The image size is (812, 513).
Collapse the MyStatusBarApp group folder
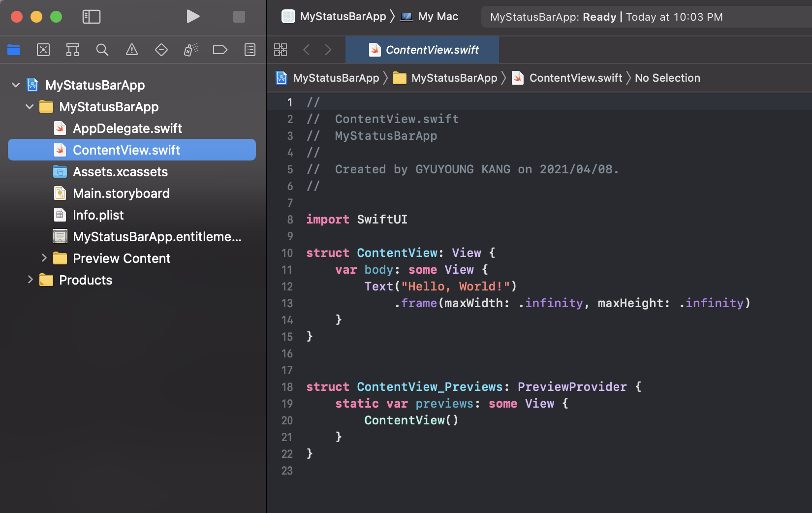30,107
